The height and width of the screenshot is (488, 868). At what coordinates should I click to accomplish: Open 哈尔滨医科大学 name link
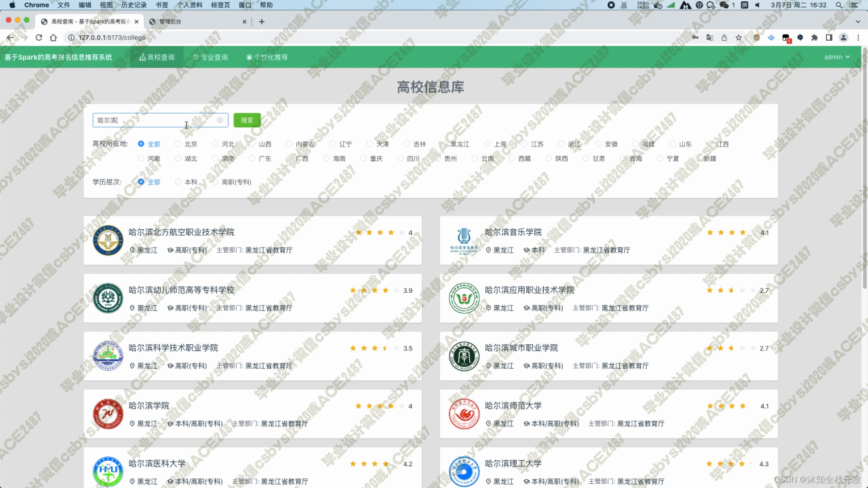pos(157,464)
